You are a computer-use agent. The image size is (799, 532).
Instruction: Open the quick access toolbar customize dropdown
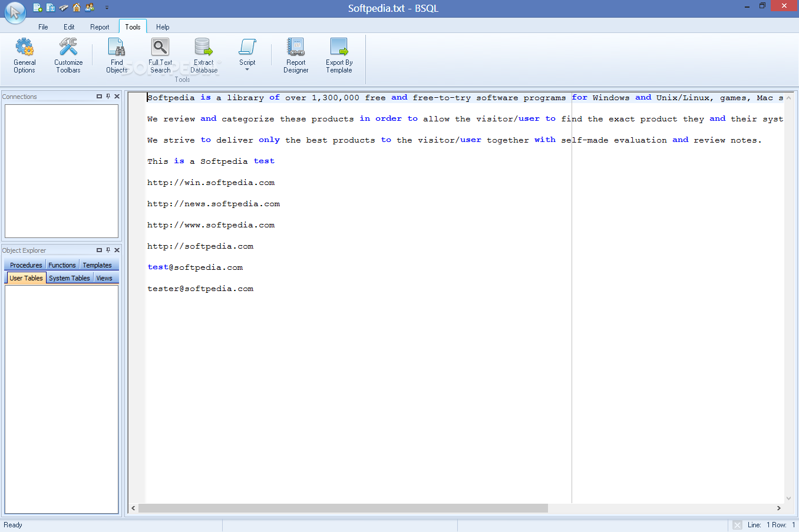click(x=107, y=8)
